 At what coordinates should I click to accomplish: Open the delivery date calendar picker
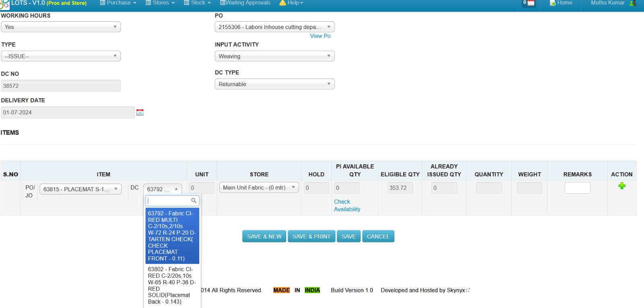(x=140, y=112)
